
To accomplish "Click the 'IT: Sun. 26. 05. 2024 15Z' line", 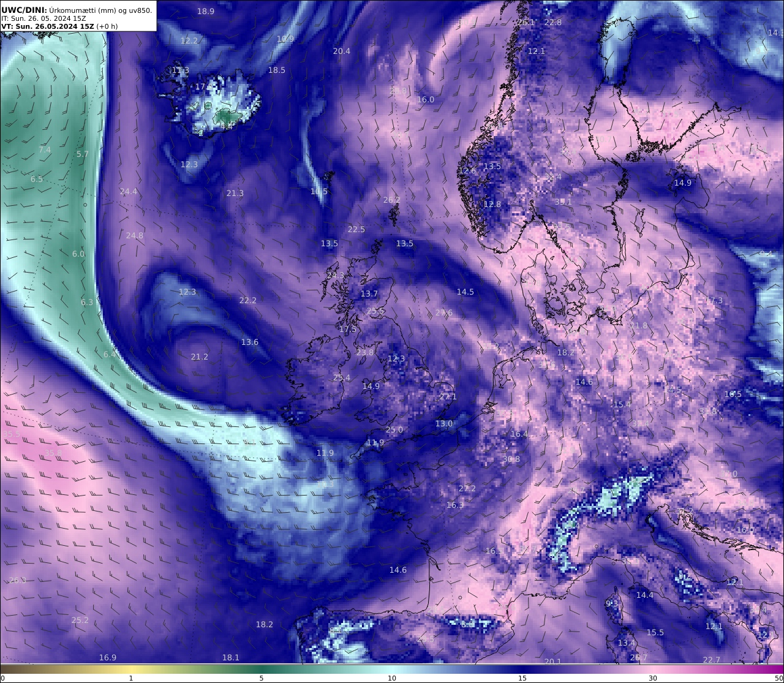I will (43, 18).
